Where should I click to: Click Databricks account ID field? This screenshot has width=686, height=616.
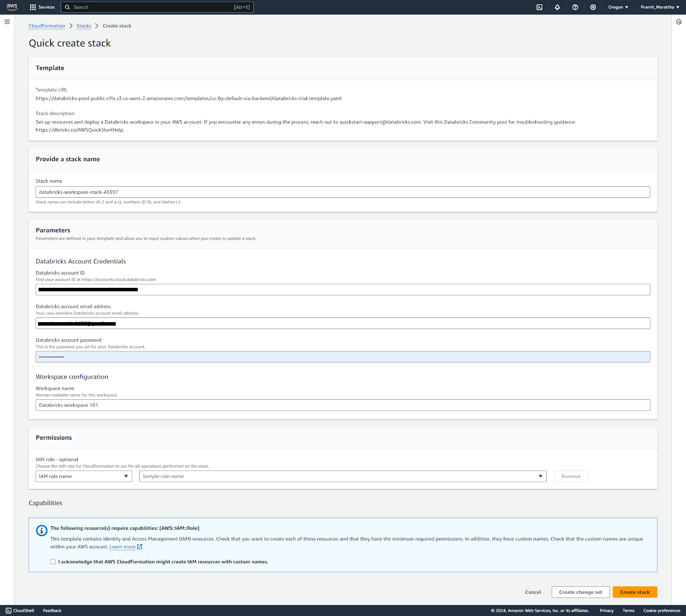pos(343,290)
